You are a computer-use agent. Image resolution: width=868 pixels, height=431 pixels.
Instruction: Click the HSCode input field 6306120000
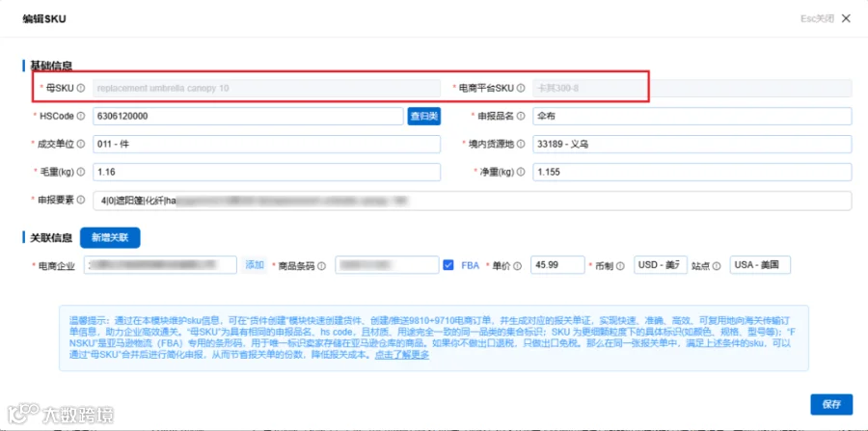point(248,117)
